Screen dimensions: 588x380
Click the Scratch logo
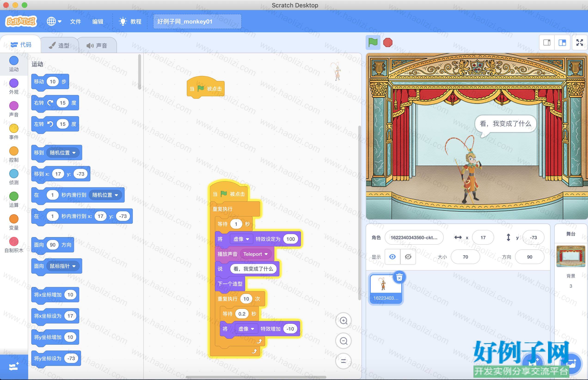pos(21,21)
